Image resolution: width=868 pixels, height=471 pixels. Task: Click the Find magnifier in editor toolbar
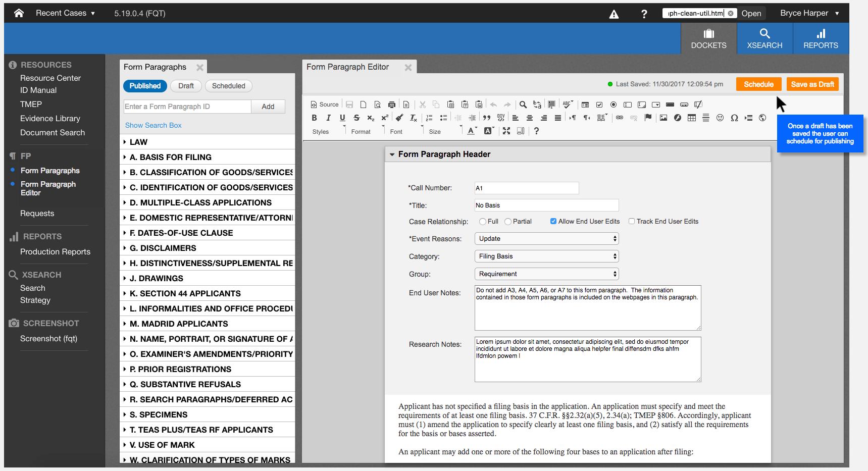(x=523, y=104)
